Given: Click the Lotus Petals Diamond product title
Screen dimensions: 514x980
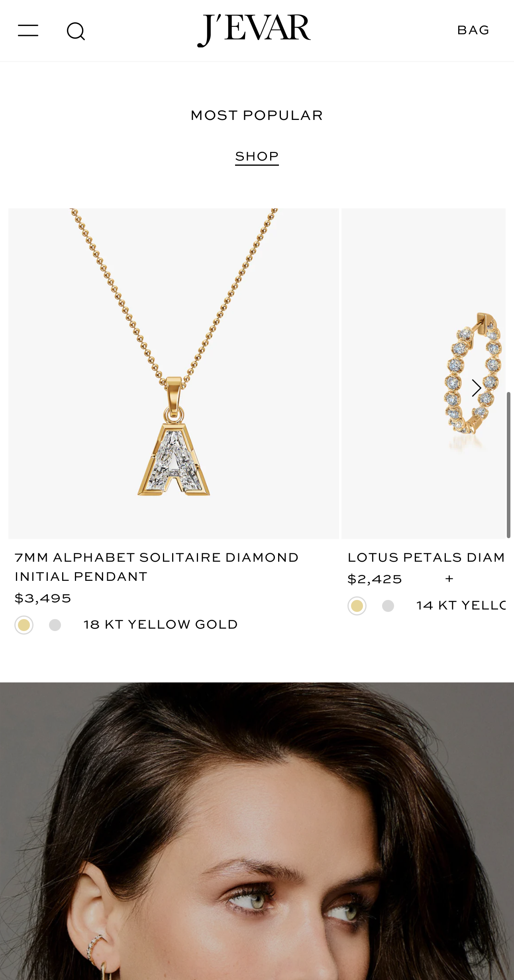Looking at the screenshot, I should [426, 557].
